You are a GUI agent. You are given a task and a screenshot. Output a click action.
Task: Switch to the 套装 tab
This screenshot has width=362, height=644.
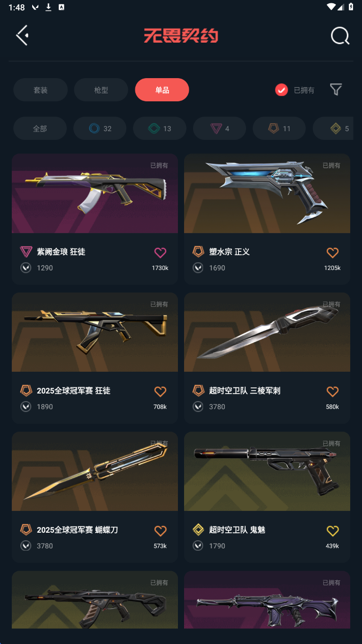coord(41,90)
